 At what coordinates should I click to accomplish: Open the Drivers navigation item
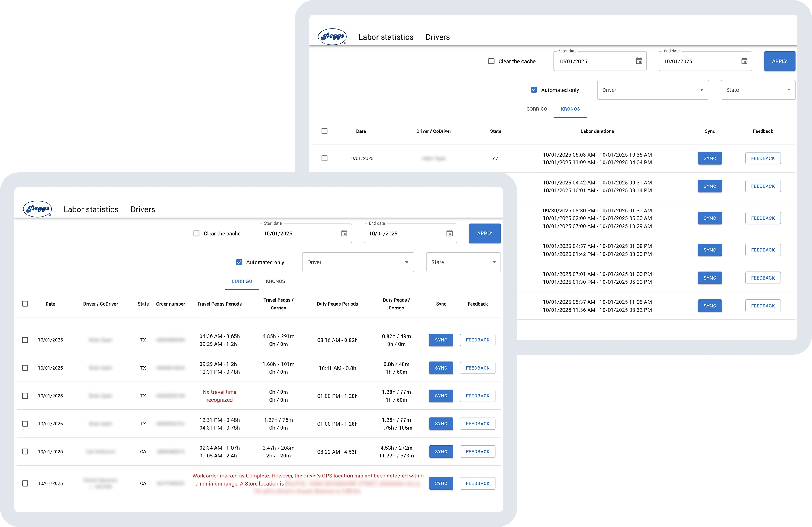pos(143,209)
